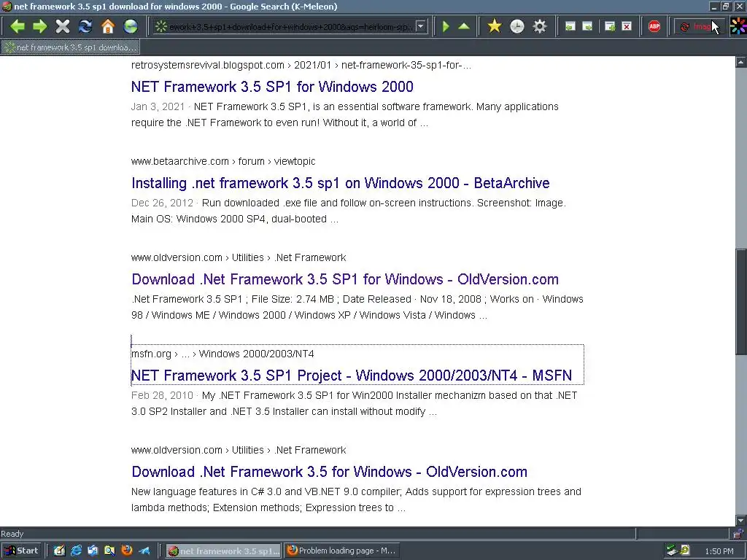Image resolution: width=747 pixels, height=560 pixels.
Task: Close current tab with red X toolbar icon
Action: coord(627,26)
